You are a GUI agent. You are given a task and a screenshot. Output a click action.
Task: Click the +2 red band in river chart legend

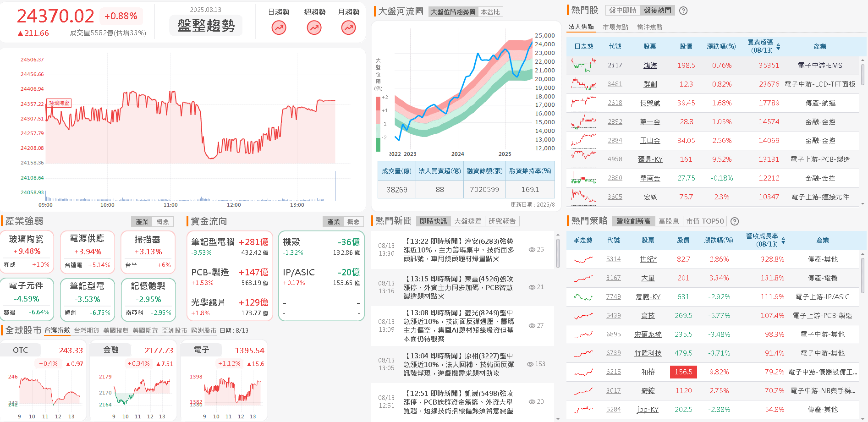(x=378, y=104)
